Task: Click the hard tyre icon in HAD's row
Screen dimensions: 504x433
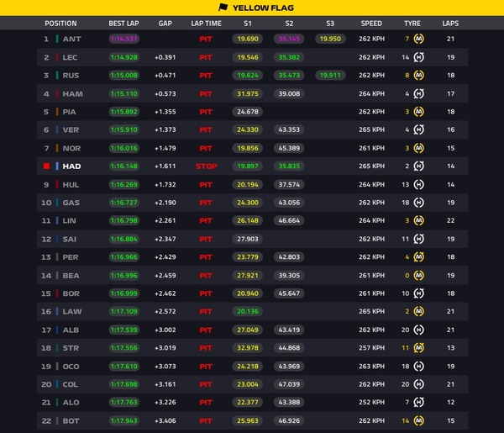Action: tap(418, 166)
